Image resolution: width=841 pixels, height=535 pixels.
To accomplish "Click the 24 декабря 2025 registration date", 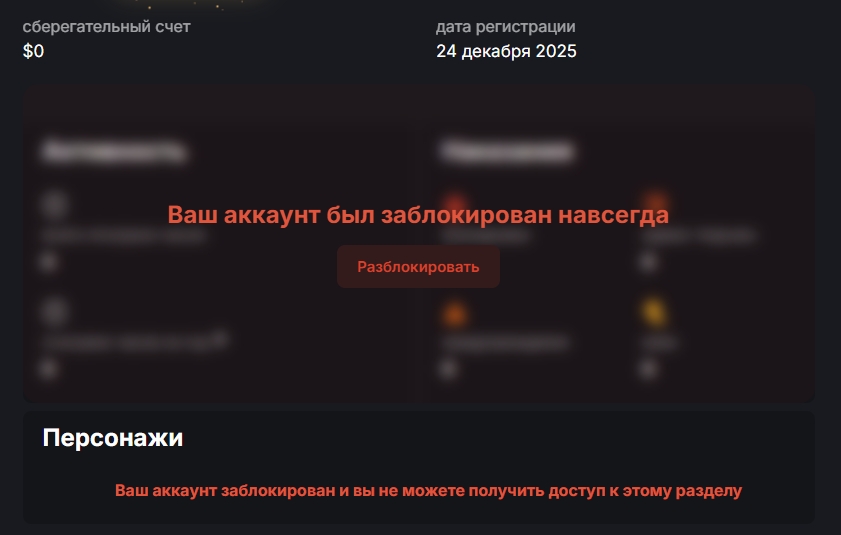I will pos(506,51).
